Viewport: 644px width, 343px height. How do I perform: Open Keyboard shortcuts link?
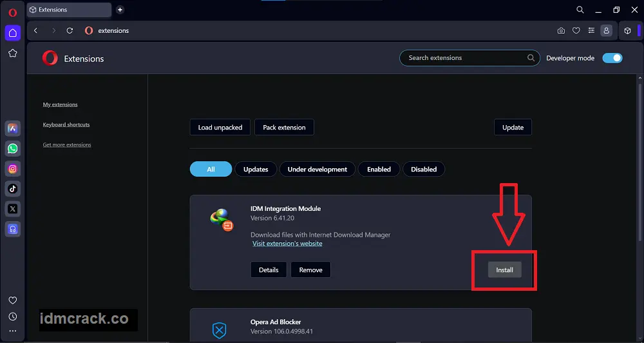click(x=66, y=124)
